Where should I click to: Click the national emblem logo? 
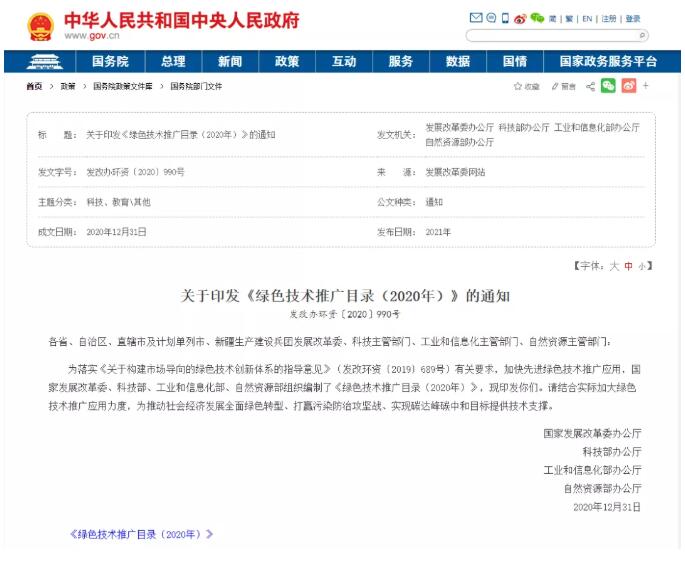click(40, 27)
